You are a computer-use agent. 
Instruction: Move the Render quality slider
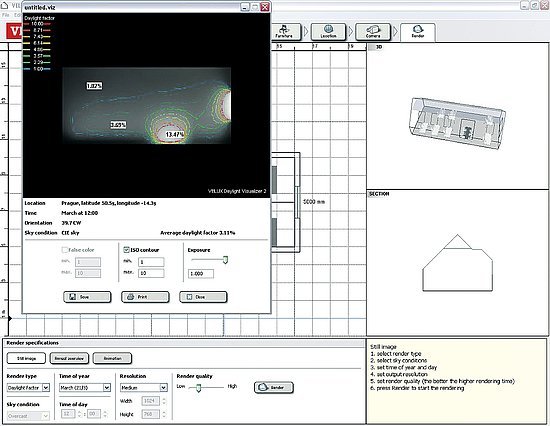pyautogui.click(x=199, y=387)
